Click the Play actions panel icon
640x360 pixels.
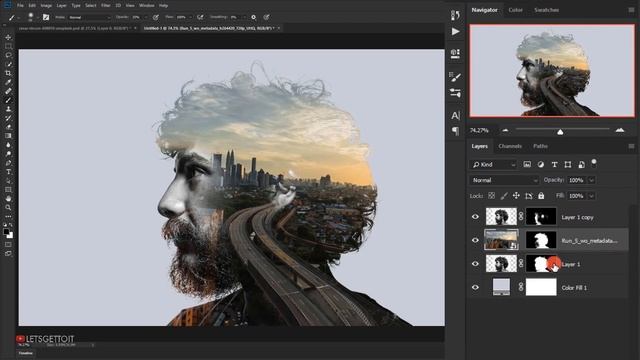coord(456,31)
